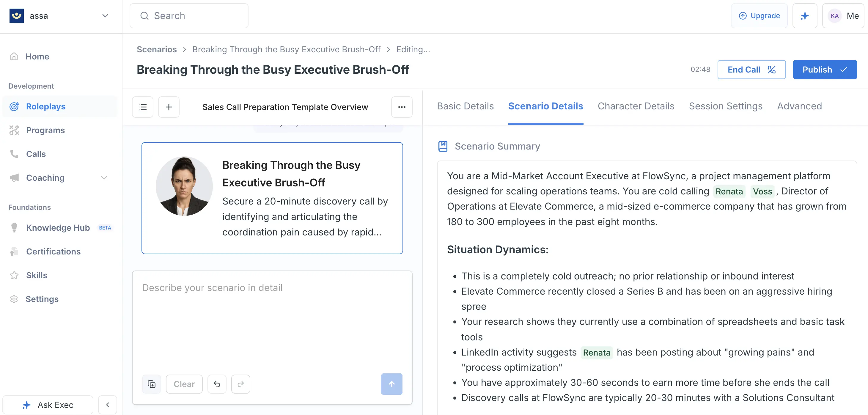Open the three-dots more options menu
Screen dimensions: 868x415
click(402, 107)
